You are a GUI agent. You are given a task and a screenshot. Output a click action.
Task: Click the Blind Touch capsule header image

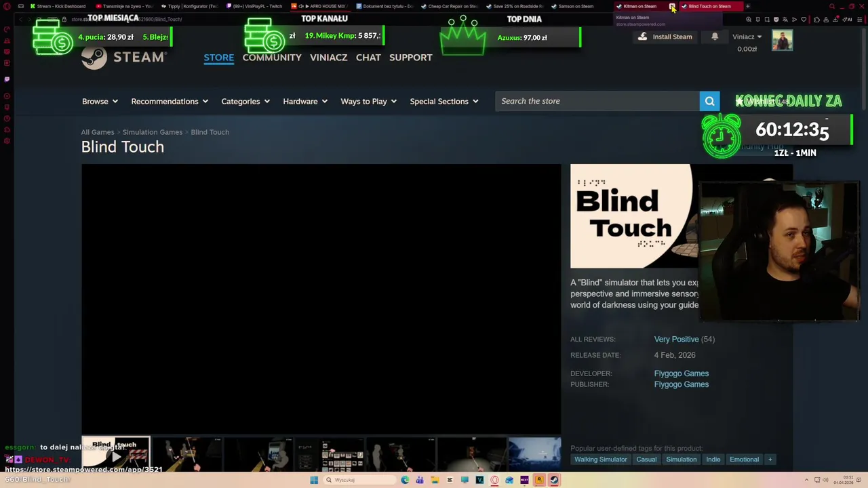(x=634, y=216)
